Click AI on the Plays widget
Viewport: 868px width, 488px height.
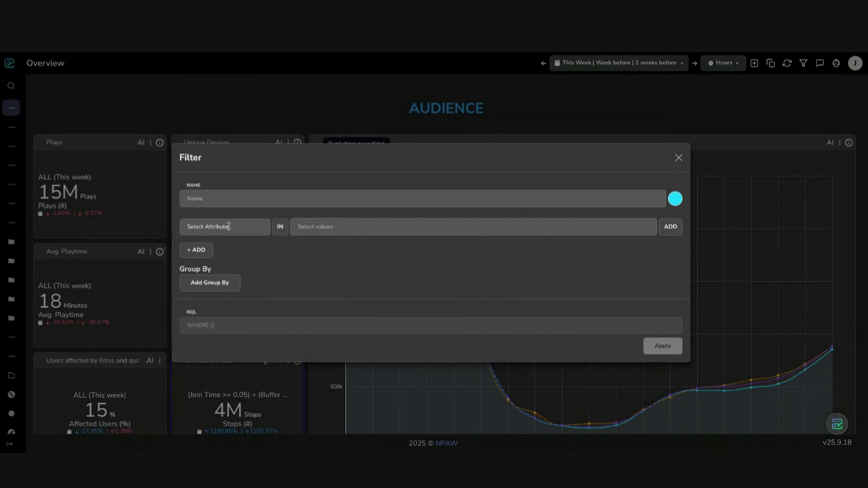point(141,143)
